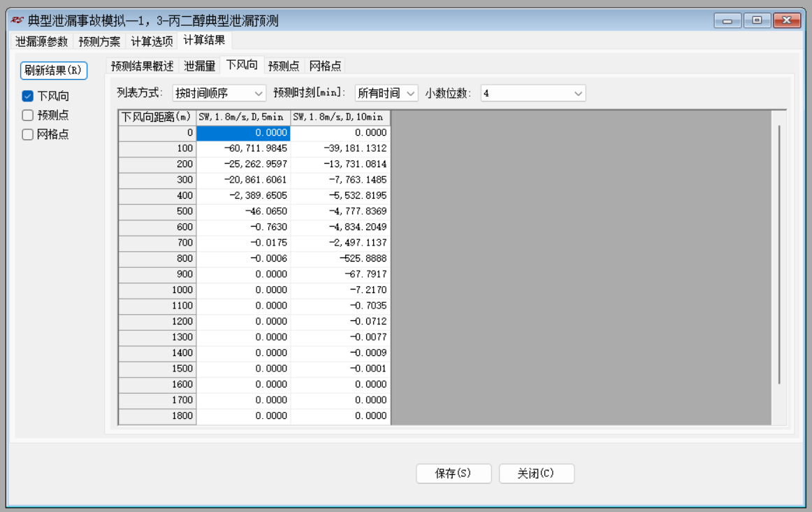Select cell -20,861.6061
Screen dimensions: 812x512
(243, 180)
